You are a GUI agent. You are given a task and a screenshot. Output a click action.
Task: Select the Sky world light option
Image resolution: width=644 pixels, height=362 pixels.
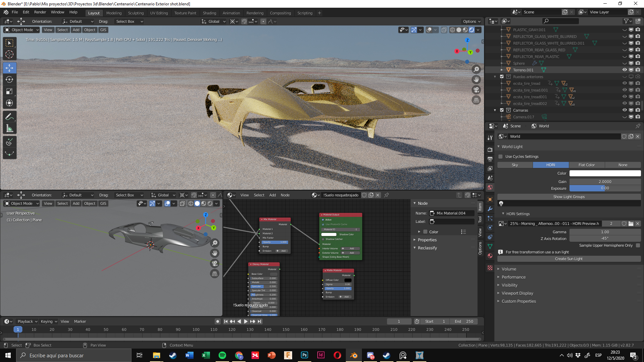(515, 165)
